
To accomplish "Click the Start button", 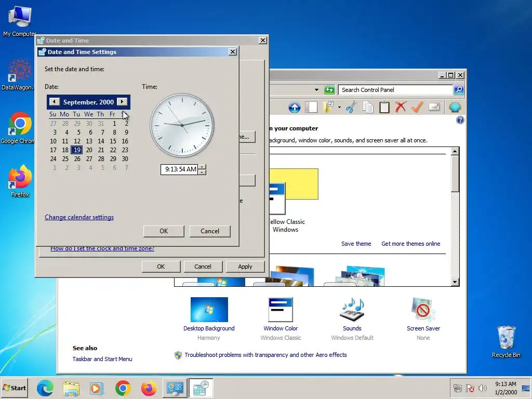I will [14, 388].
